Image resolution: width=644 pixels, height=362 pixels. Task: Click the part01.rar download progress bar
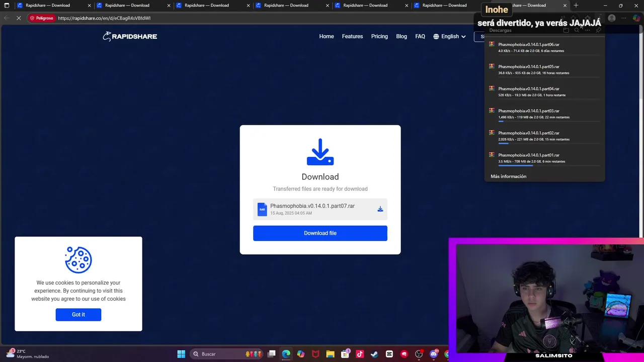click(549, 165)
